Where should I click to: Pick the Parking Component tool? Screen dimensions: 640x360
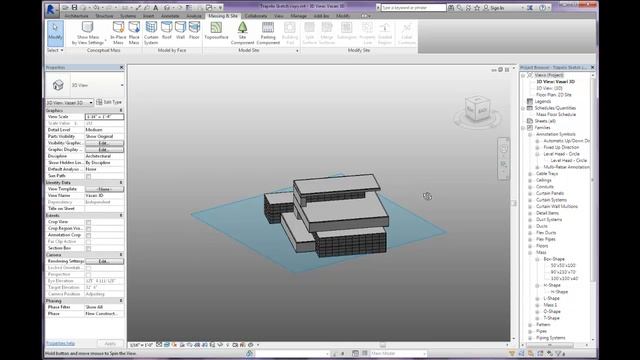tap(268, 33)
